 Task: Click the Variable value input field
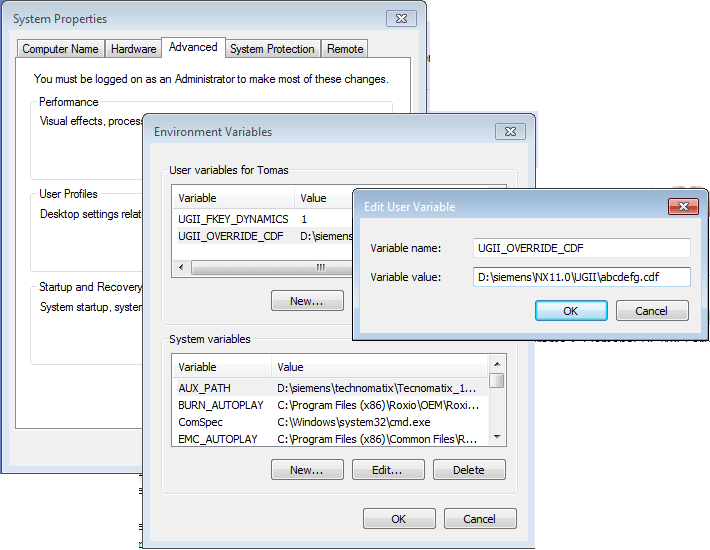pos(581,277)
